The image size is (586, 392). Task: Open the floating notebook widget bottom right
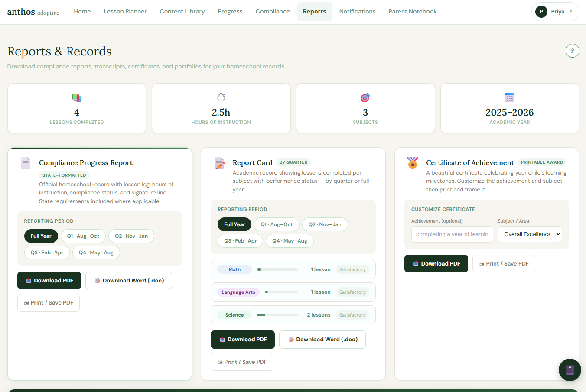click(570, 370)
